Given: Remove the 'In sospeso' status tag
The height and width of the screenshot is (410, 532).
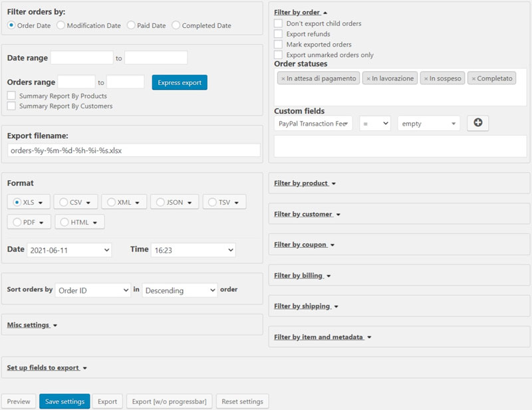Looking at the screenshot, I should tap(426, 78).
